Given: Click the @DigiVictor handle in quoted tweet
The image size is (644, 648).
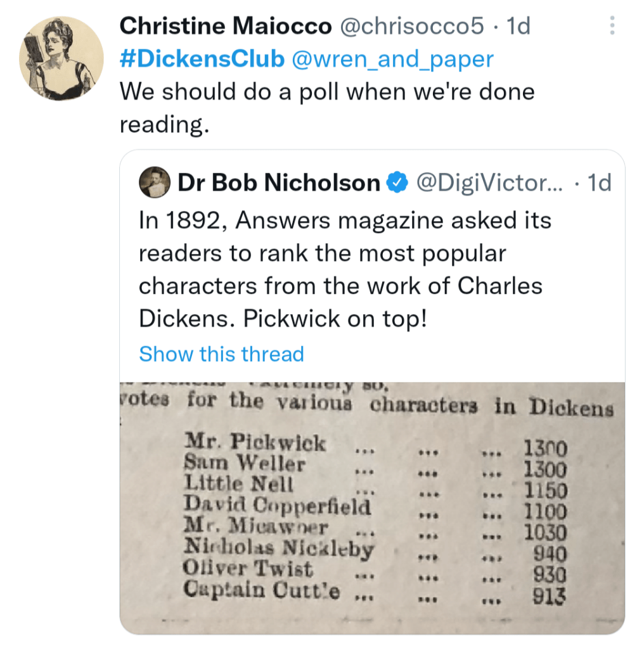Looking at the screenshot, I should tap(488, 183).
